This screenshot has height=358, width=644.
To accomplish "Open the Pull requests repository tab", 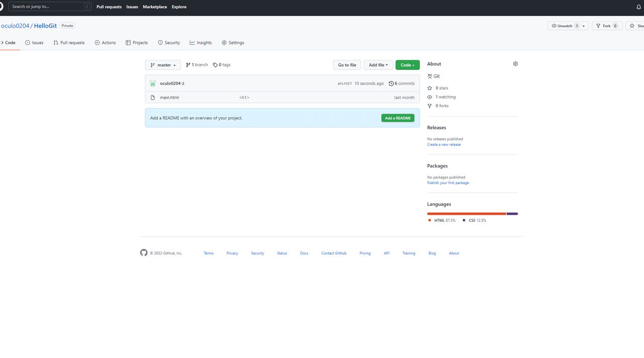I will point(69,43).
